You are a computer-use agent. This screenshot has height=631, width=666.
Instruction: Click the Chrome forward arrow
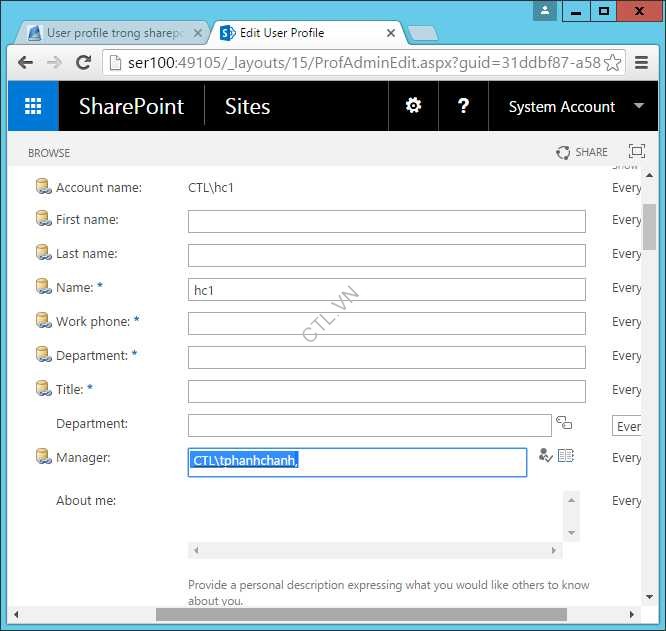54,63
